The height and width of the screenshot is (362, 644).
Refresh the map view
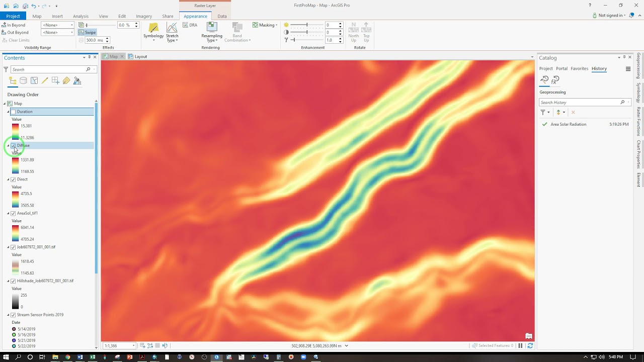point(530,345)
